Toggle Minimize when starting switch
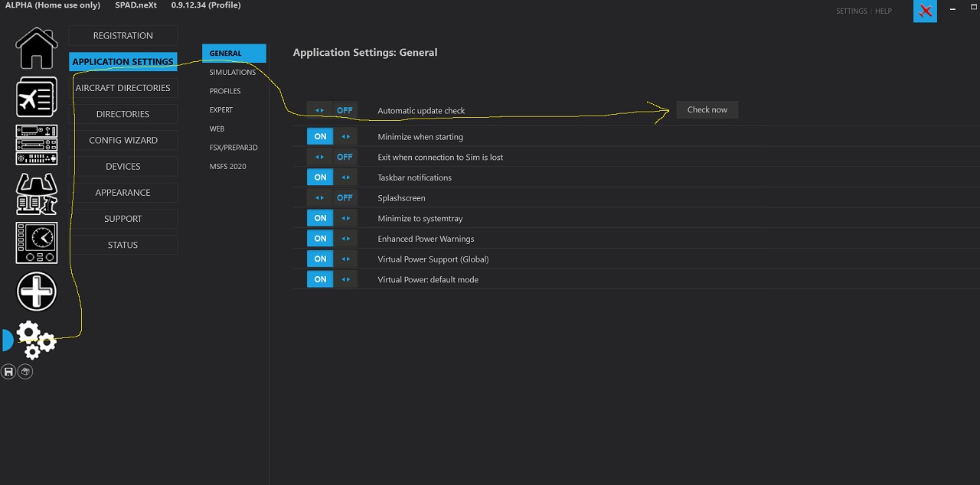Screen dimensions: 980x485 pyautogui.click(x=332, y=137)
